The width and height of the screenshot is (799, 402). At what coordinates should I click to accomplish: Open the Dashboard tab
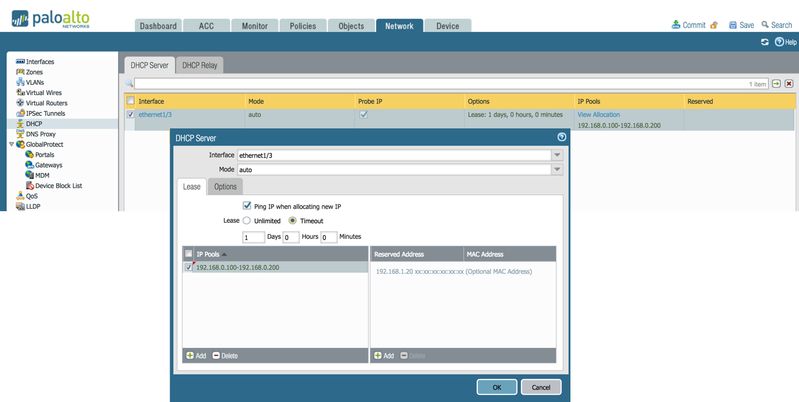(x=158, y=25)
